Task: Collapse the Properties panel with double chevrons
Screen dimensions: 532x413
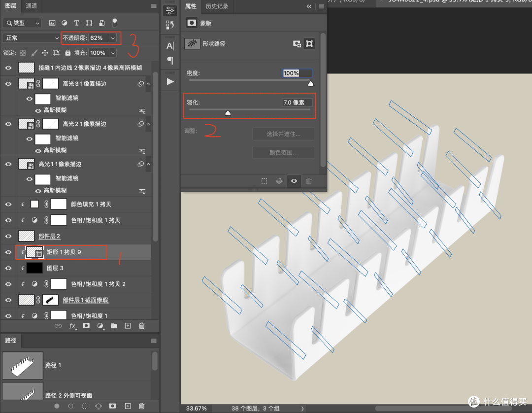Action: 309,6
